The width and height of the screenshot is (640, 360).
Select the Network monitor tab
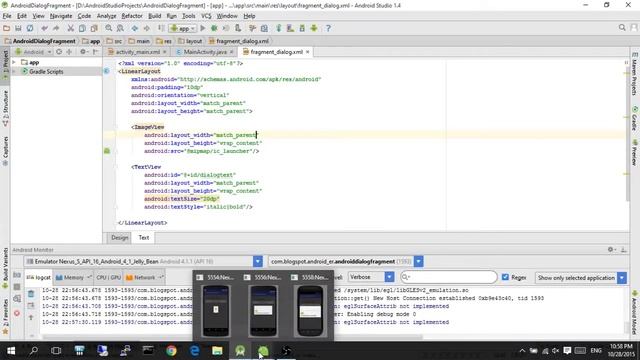click(x=144, y=278)
